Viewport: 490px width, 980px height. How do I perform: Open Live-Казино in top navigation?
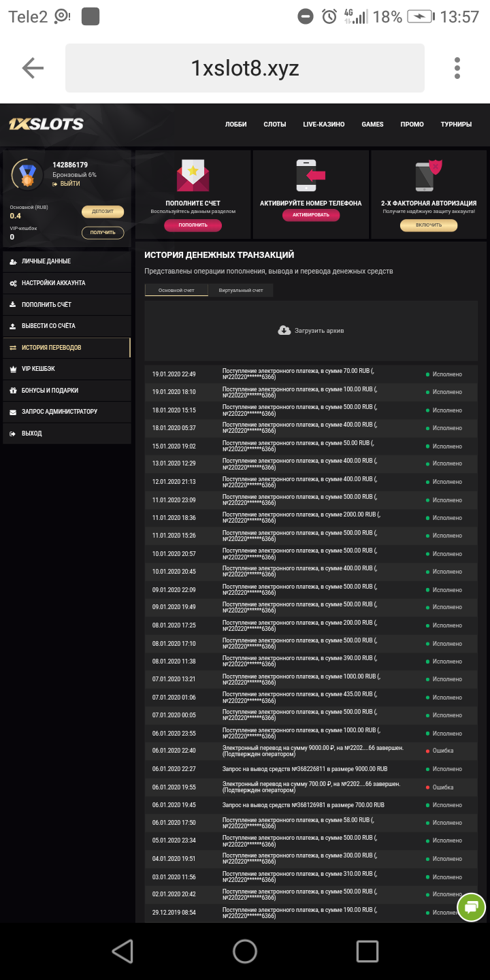tap(324, 125)
